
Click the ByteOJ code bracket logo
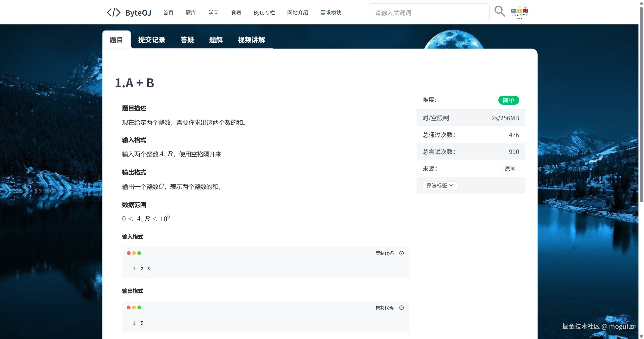point(114,13)
